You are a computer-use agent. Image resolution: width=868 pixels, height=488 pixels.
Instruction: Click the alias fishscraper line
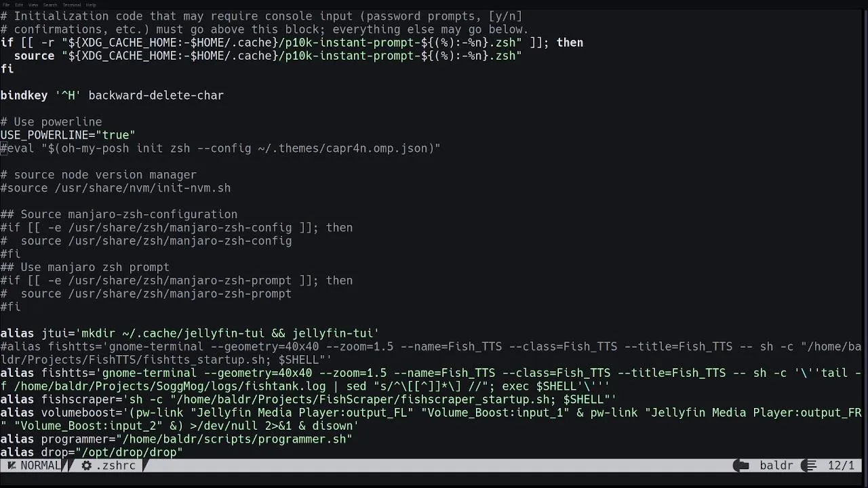click(x=309, y=399)
